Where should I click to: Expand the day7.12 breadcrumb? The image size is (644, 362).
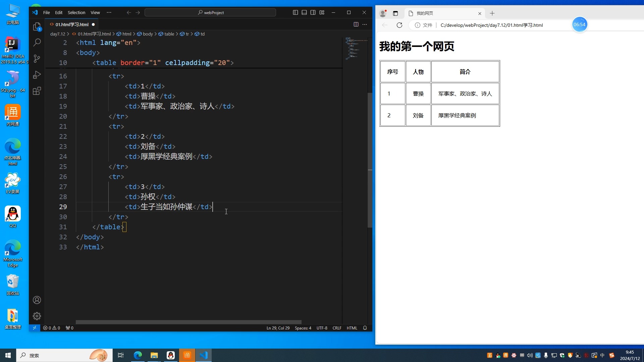pos(58,34)
